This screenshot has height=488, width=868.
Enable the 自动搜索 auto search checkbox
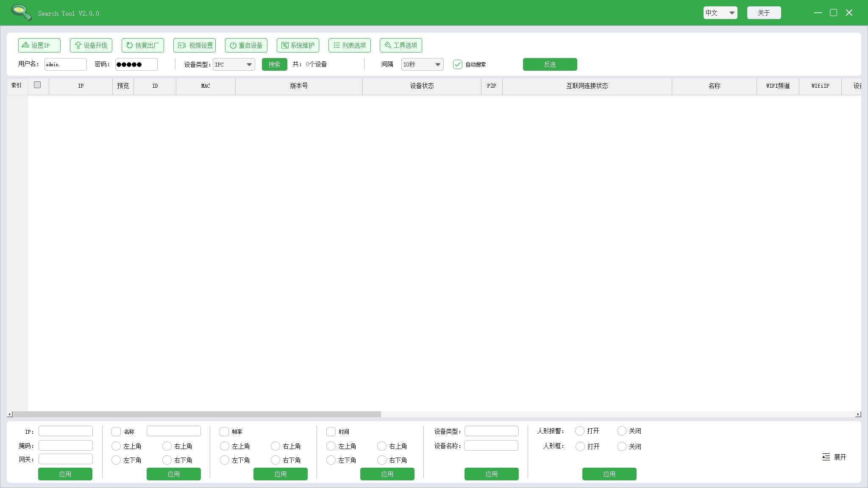[458, 64]
